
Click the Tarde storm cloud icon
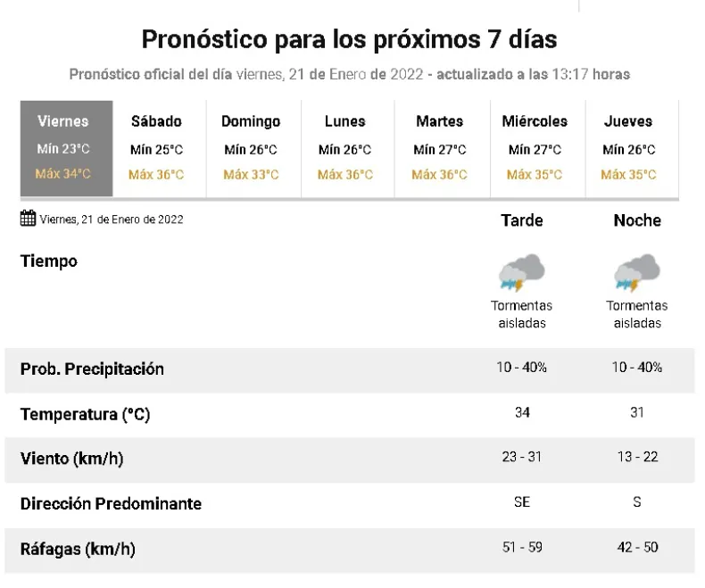tap(522, 272)
